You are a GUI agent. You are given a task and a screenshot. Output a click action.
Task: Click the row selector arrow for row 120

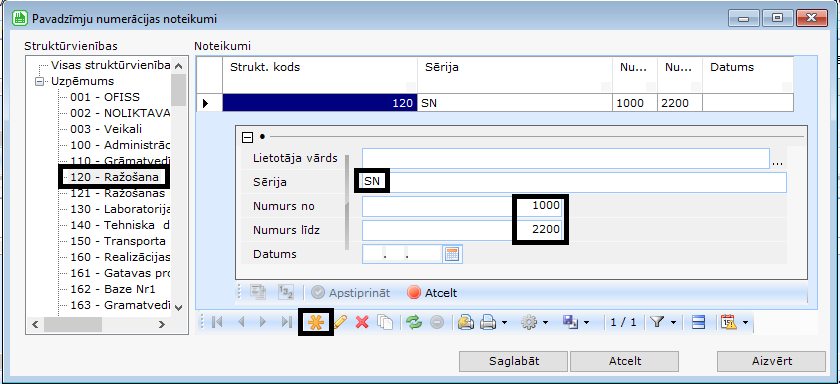pos(209,103)
